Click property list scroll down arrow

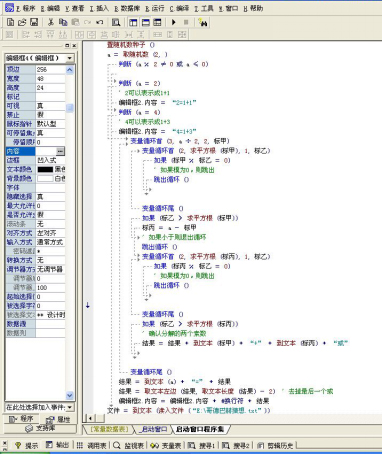70,395
